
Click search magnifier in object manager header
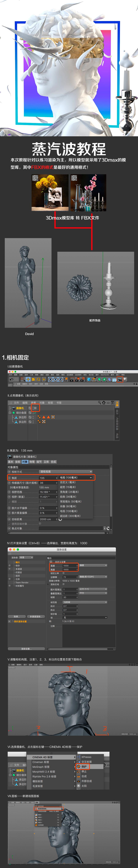[x=100, y=402]
